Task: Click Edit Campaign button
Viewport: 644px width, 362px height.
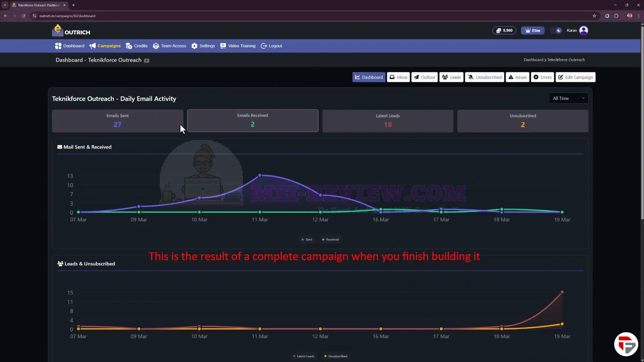Action: [576, 77]
